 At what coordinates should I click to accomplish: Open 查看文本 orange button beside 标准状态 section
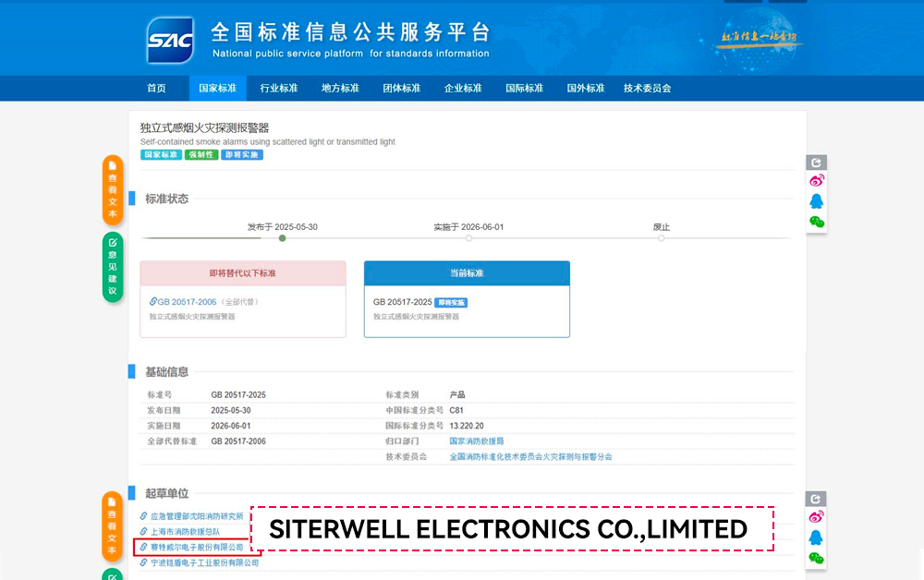tap(113, 190)
